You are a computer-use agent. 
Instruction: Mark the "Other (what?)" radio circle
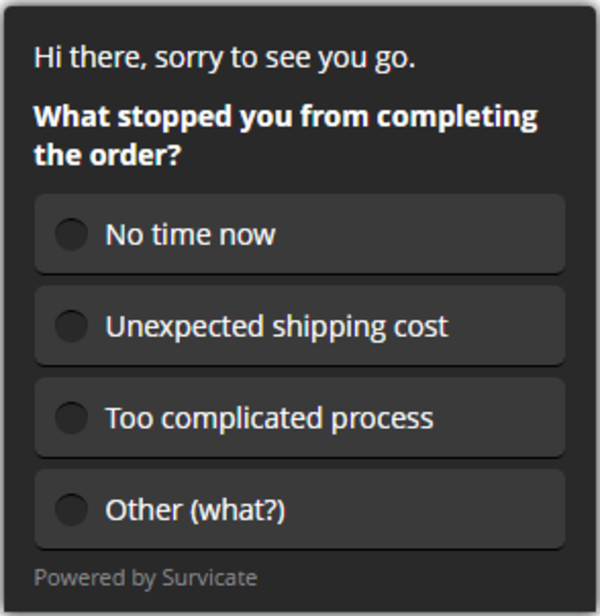[x=71, y=510]
